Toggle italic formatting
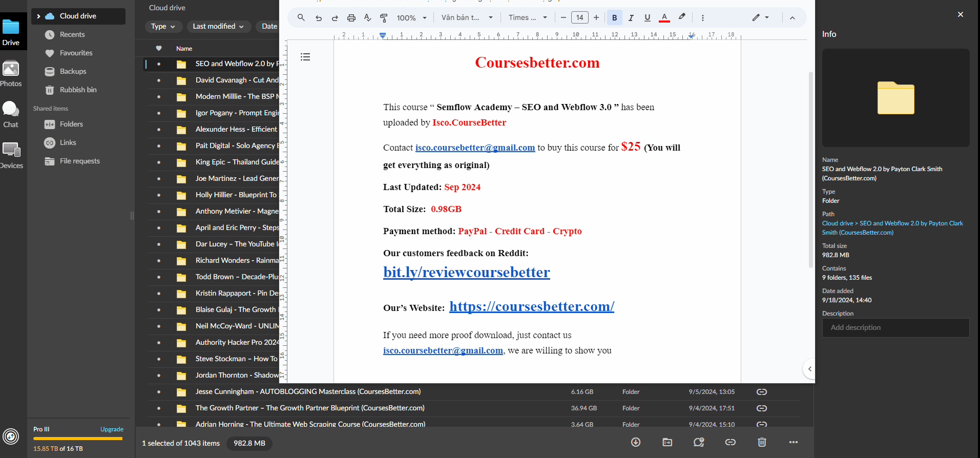The width and height of the screenshot is (980, 458). point(631,18)
